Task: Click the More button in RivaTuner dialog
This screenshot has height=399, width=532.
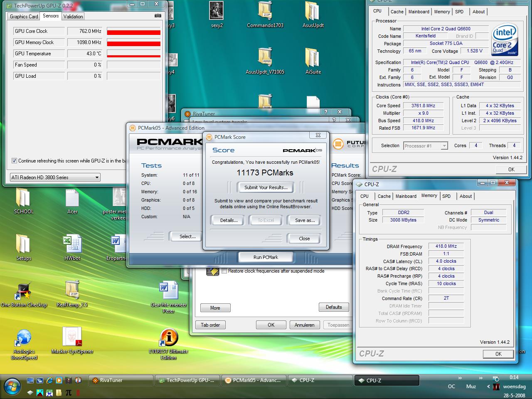Action: coord(215,308)
